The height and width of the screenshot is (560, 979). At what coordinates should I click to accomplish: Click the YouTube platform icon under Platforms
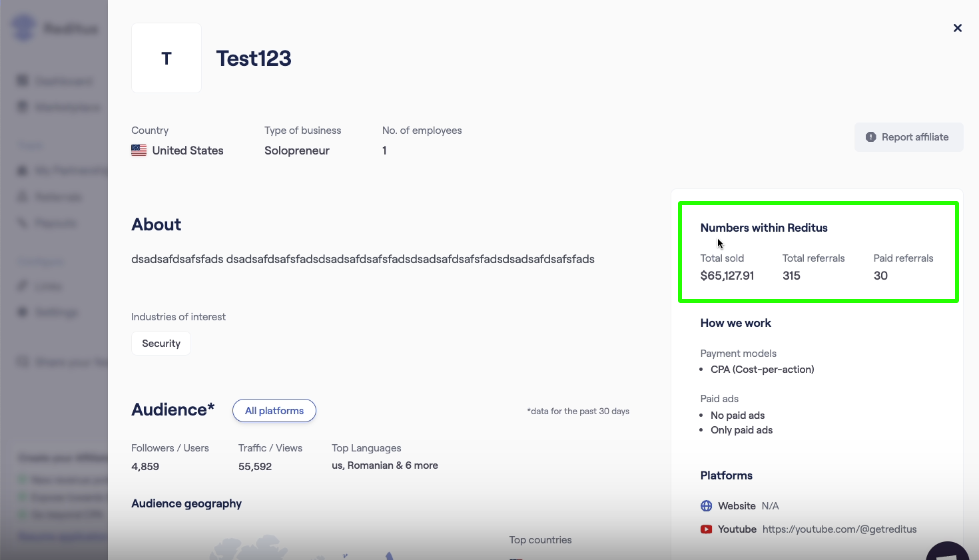(706, 529)
